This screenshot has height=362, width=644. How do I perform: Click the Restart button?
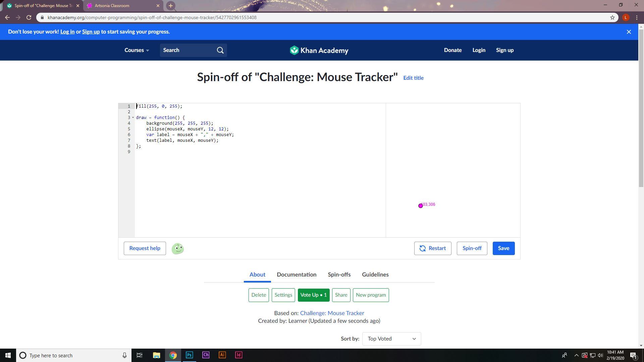click(432, 248)
